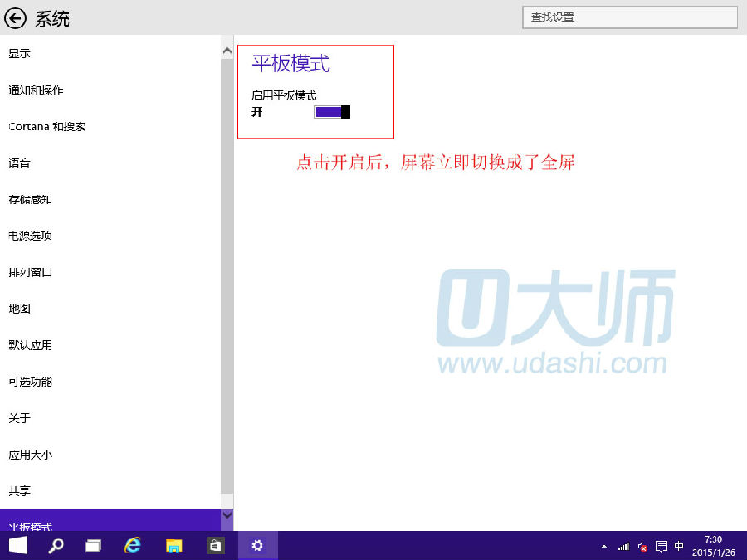
Task: Go to Cortana 和搜索 settings
Action: coord(46,127)
